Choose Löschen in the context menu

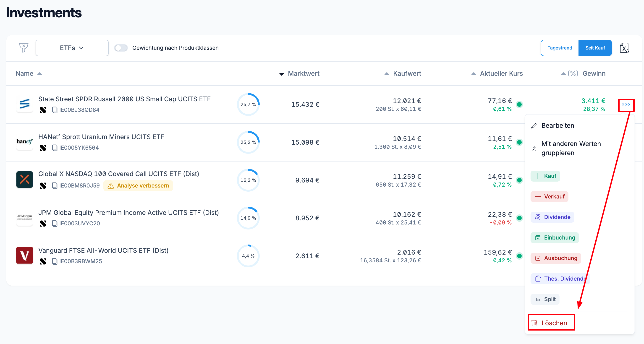coord(549,323)
